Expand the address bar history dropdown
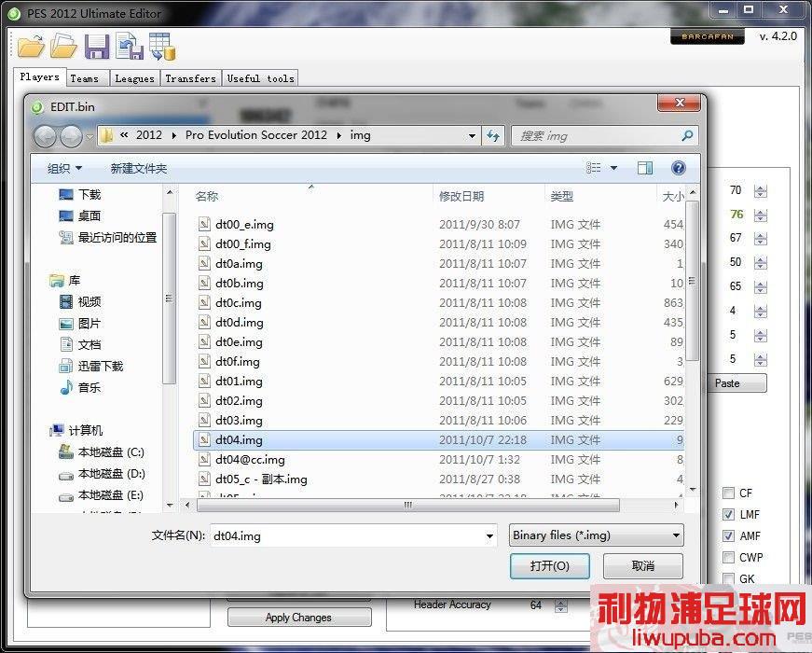This screenshot has height=653, width=812. pos(472,136)
